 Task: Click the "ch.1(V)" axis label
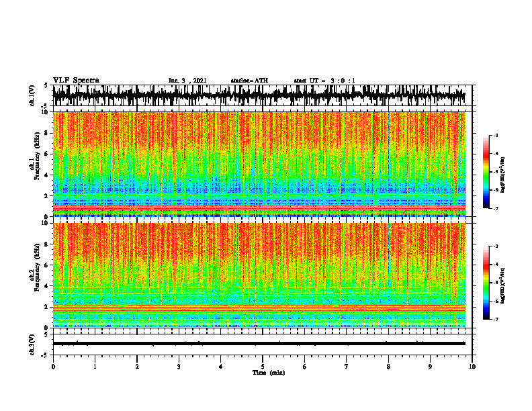coord(32,95)
